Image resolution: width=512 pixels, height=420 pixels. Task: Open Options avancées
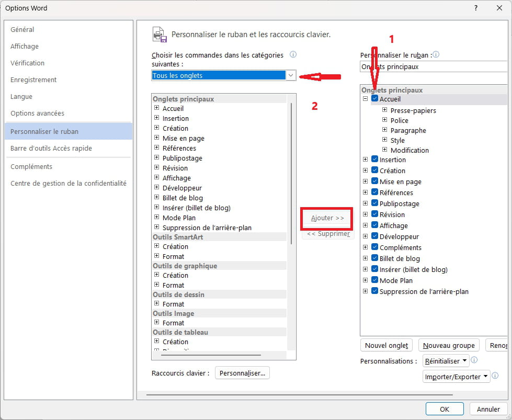coord(69,113)
